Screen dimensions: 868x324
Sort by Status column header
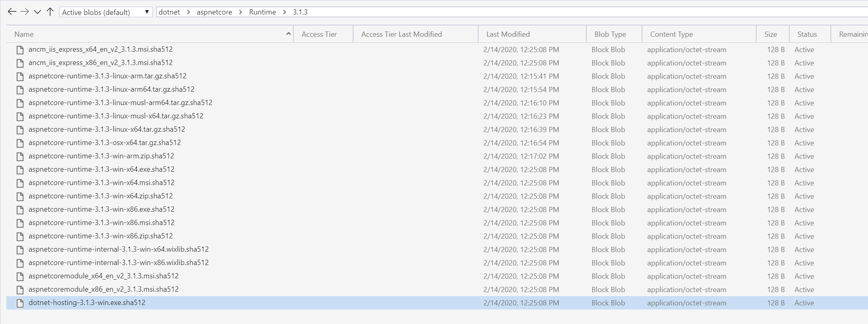pos(807,34)
